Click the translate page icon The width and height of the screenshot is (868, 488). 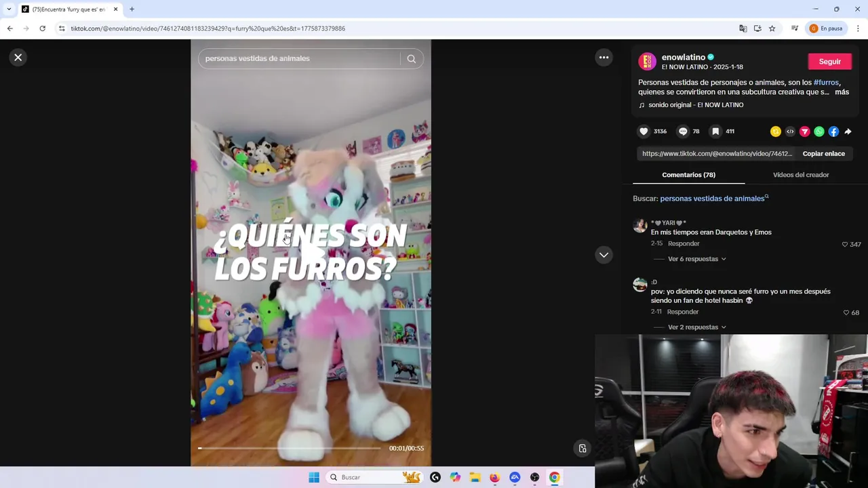(x=743, y=28)
